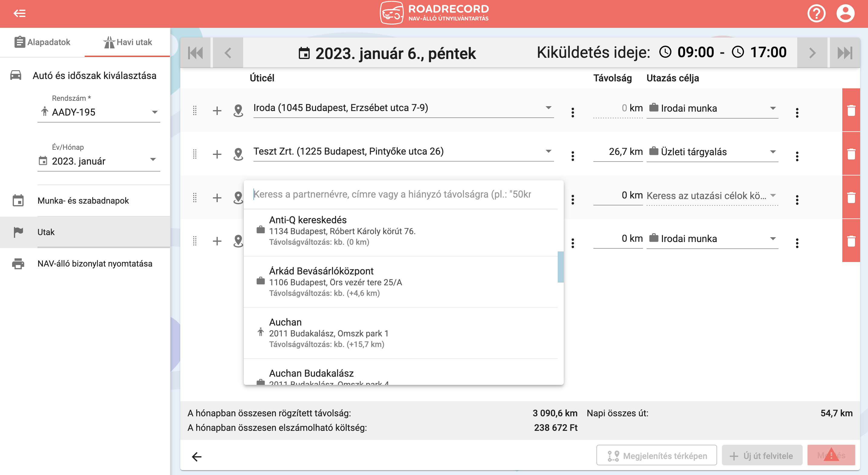Click the 26,7 km distance field
868x475 pixels.
click(618, 152)
